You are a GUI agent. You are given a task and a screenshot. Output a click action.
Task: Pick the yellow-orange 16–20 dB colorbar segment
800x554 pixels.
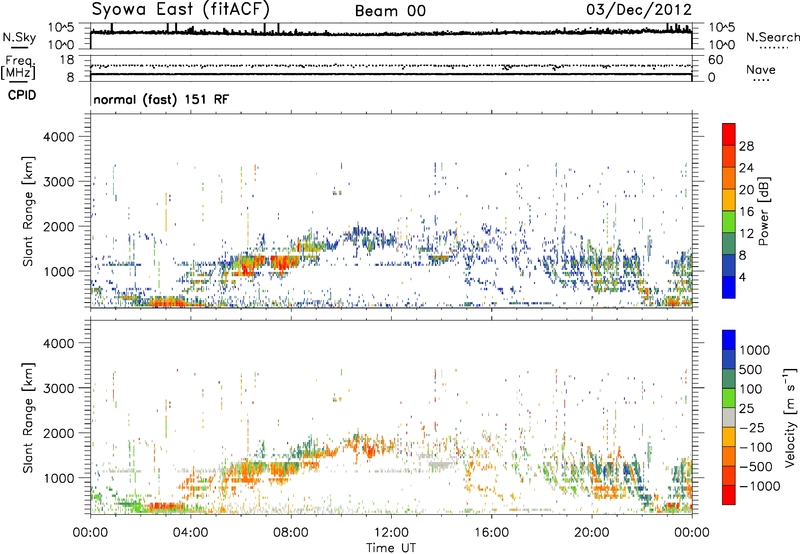729,200
